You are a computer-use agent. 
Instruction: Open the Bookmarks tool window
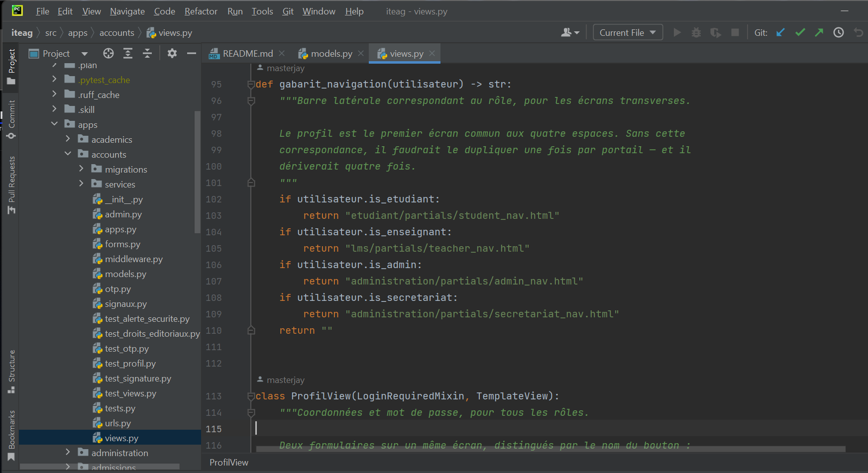tap(11, 436)
